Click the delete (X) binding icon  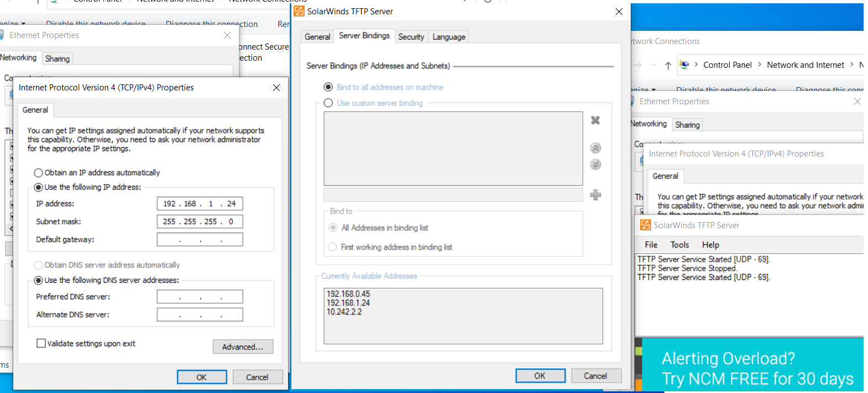coord(595,120)
